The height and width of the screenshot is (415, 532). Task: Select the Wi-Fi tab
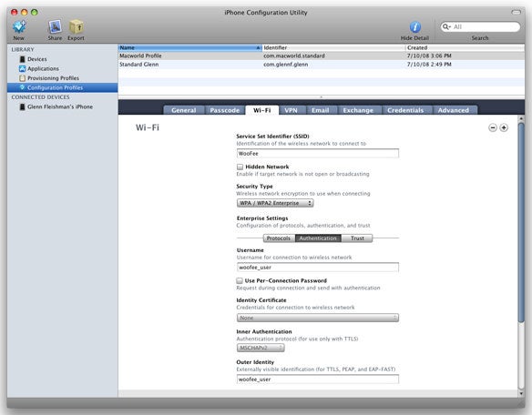(x=262, y=110)
